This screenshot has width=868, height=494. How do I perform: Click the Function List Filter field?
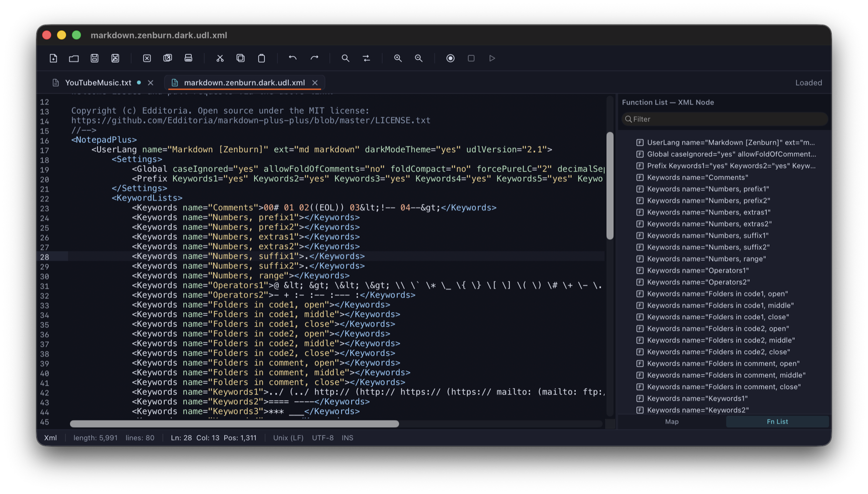click(725, 119)
